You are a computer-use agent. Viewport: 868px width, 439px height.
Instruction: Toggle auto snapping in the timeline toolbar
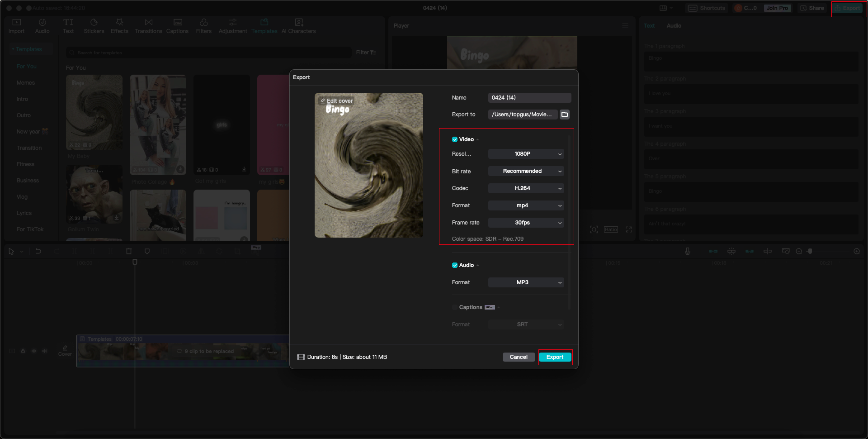[x=731, y=251]
